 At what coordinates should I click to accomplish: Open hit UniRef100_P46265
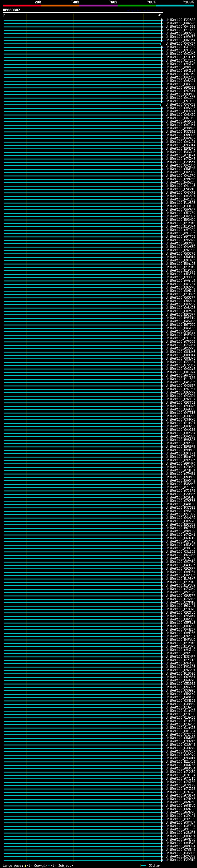point(180,183)
